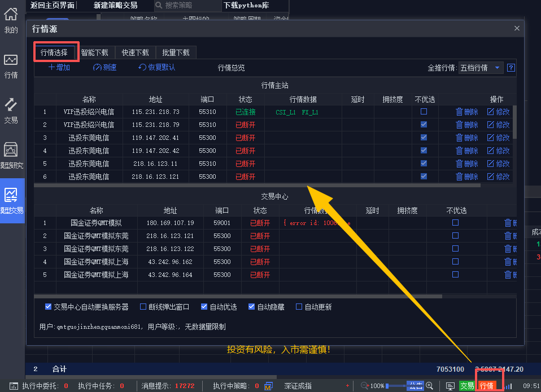Screen dimensions: 541x392
Task: Check 不优选 box for server row 1
Action: [424, 112]
